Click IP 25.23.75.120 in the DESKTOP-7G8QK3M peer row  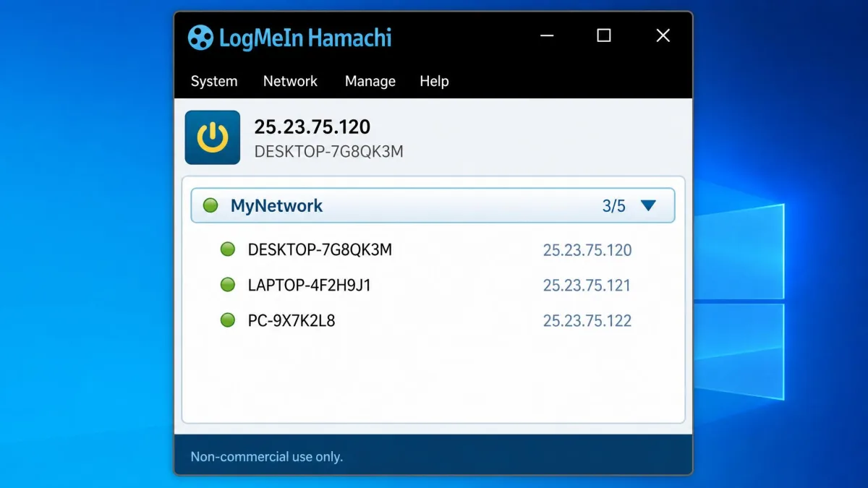click(x=587, y=251)
